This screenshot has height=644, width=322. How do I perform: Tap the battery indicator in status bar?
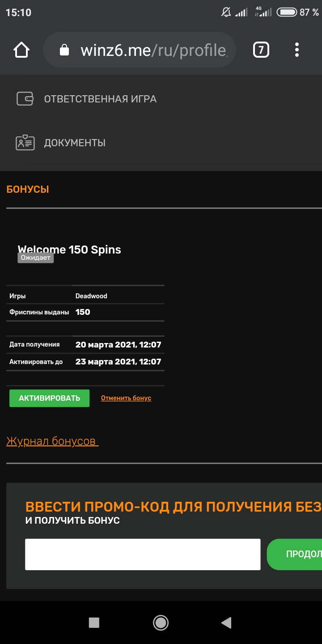pos(286,13)
